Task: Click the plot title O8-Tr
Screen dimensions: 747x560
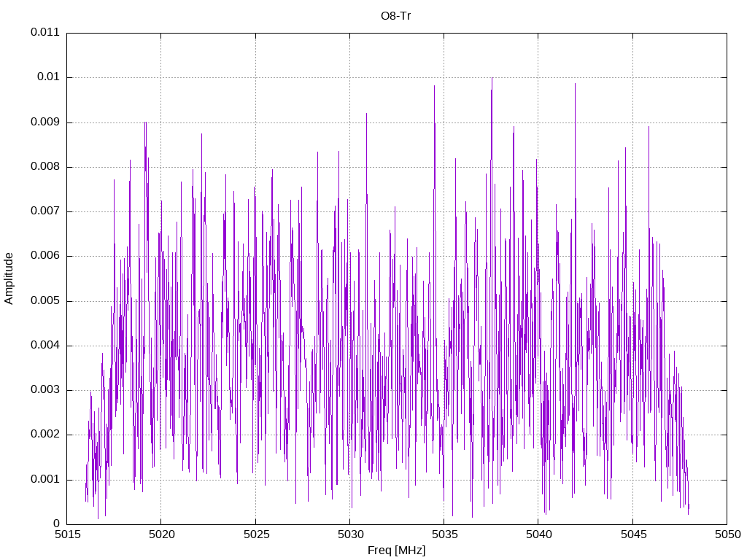Action: click(x=395, y=16)
